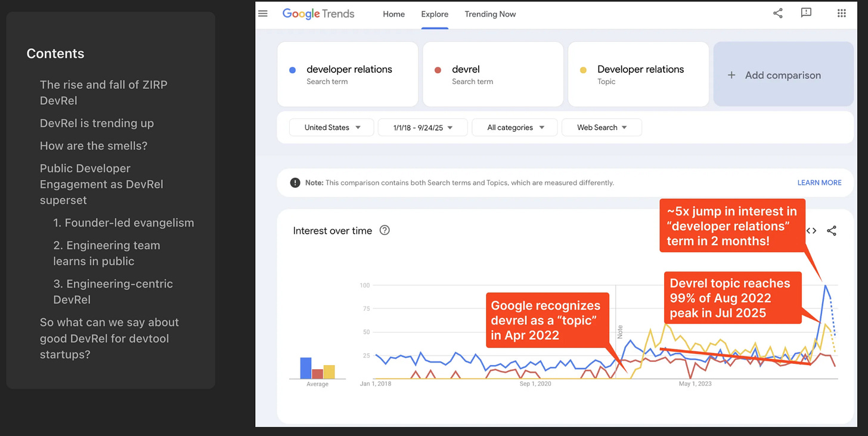Click the 'Contents' heading
The width and height of the screenshot is (868, 436).
[55, 54]
